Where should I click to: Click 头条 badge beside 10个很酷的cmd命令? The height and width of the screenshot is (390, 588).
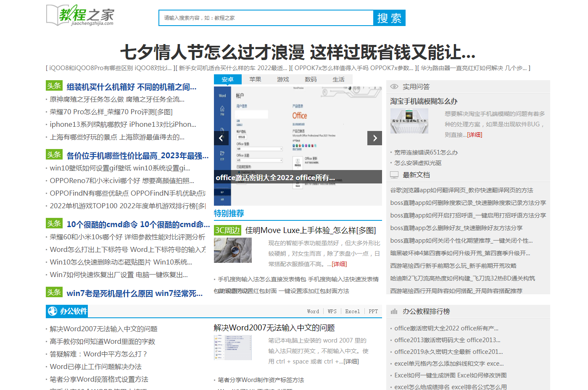(x=54, y=223)
